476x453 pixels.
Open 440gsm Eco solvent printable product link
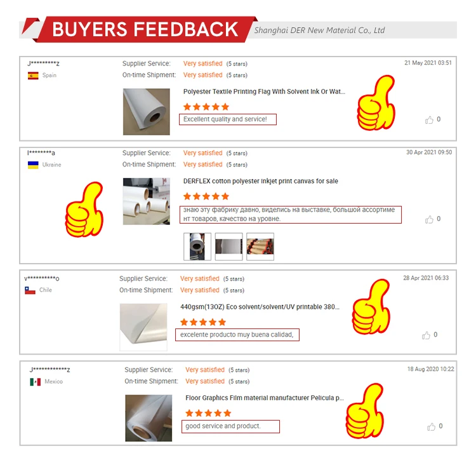[260, 307]
